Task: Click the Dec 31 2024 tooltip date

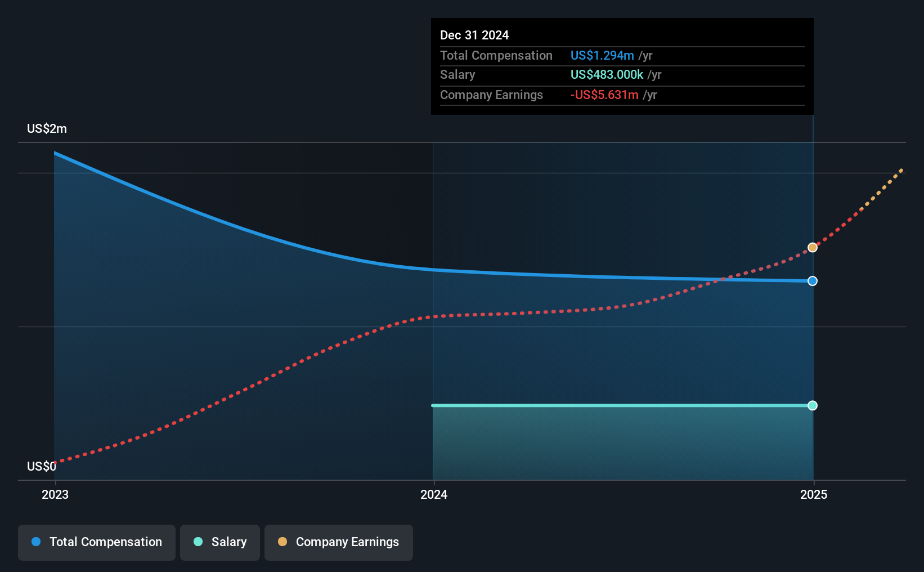Action: [474, 35]
